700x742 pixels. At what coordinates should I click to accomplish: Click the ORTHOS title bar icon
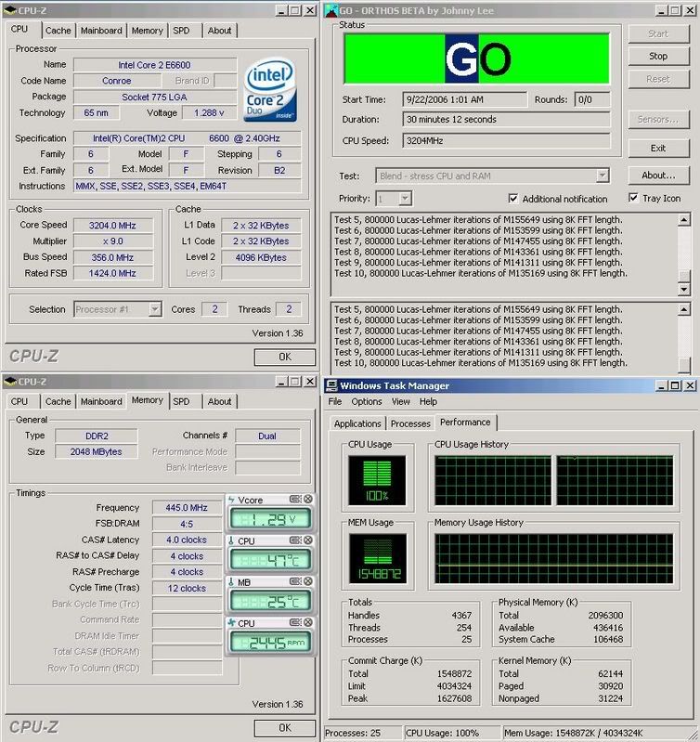[x=331, y=10]
